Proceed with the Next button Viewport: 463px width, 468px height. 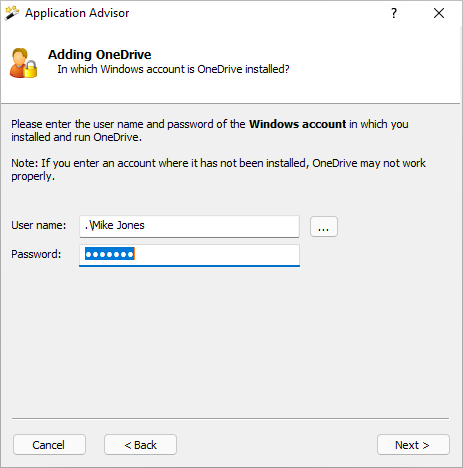coord(413,444)
